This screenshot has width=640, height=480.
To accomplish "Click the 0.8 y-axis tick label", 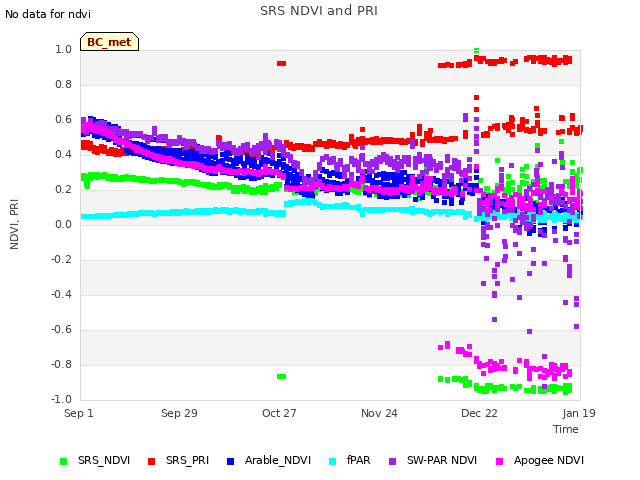I will (x=63, y=84).
